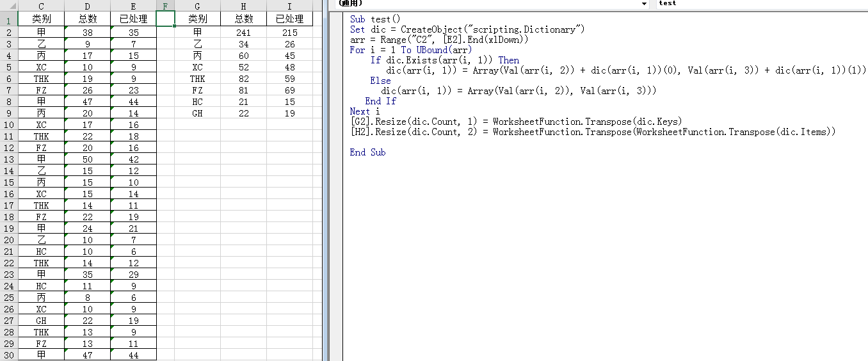Select the cell containing 24
The height and width of the screenshot is (361, 868).
point(88,229)
